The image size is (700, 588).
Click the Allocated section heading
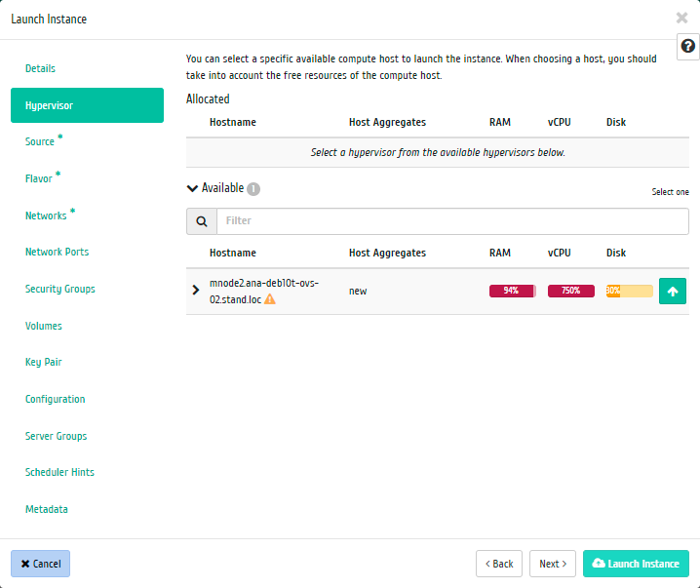point(208,98)
